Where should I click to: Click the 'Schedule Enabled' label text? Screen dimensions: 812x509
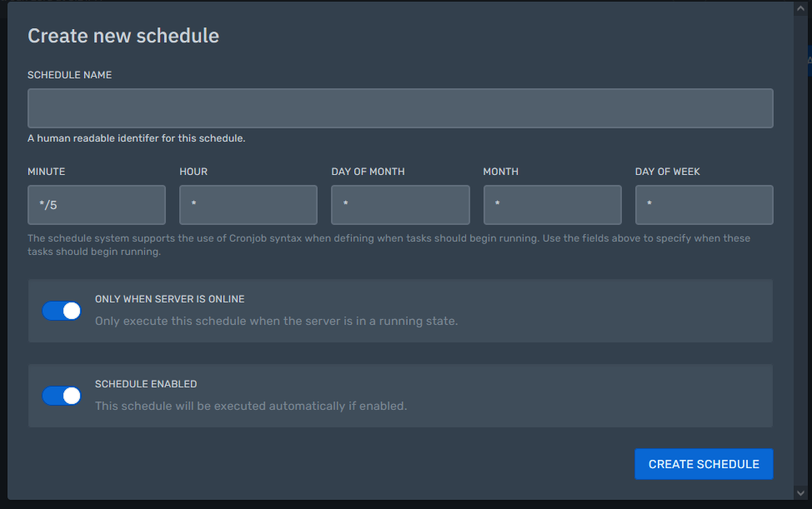pyautogui.click(x=146, y=384)
